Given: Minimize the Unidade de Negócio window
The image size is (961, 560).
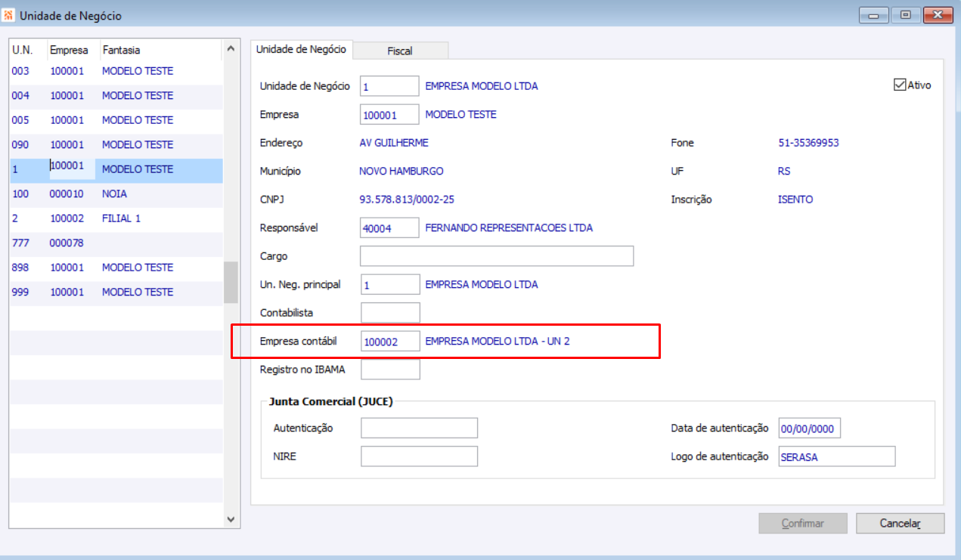Looking at the screenshot, I should point(874,14).
